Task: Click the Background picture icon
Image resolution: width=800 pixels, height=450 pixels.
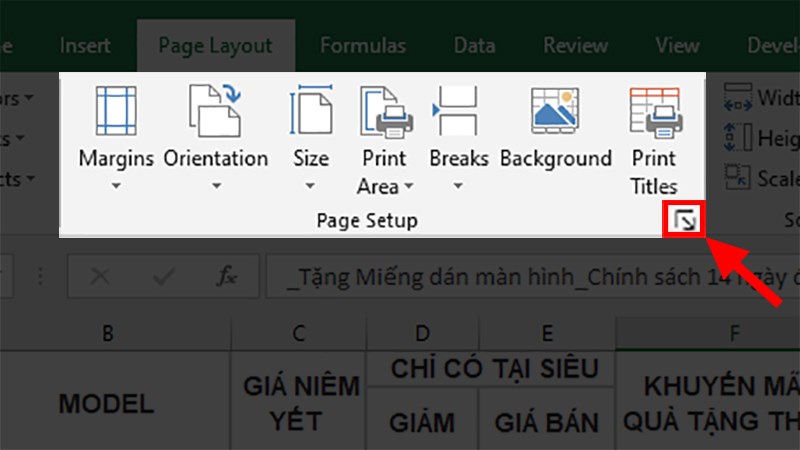Action: click(x=555, y=111)
